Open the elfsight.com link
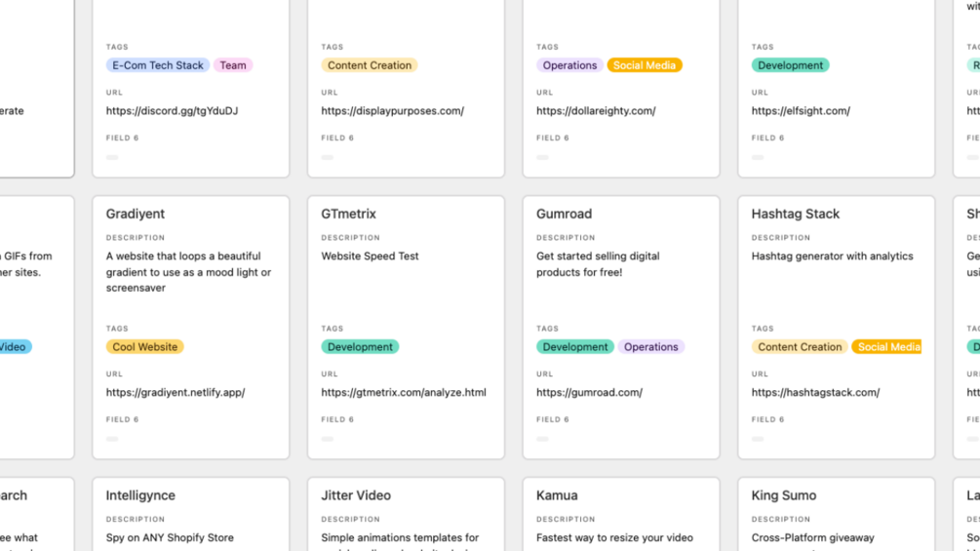The image size is (980, 551). click(801, 111)
